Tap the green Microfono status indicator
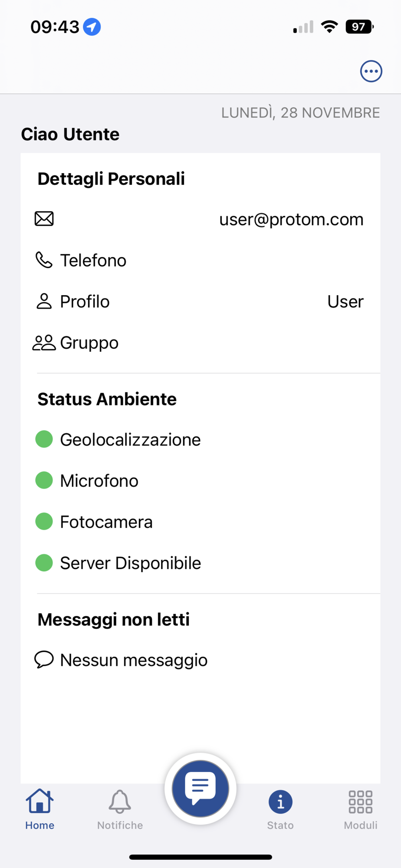 click(x=44, y=480)
